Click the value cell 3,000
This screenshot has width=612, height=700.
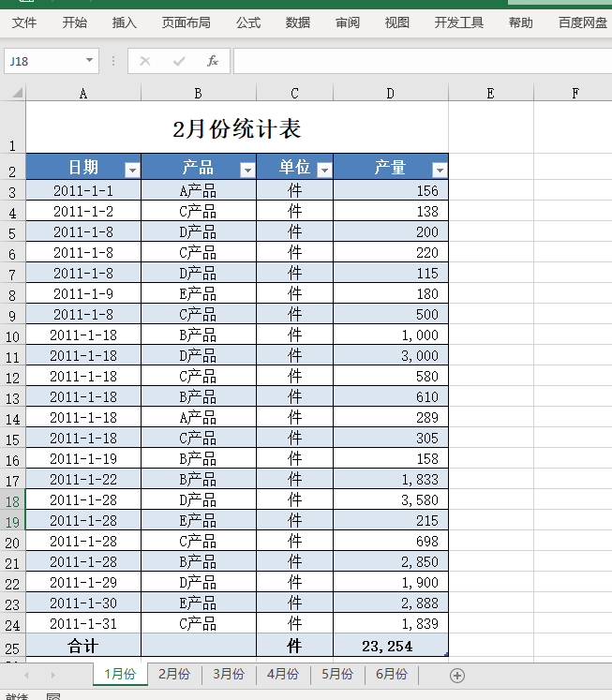(x=391, y=355)
